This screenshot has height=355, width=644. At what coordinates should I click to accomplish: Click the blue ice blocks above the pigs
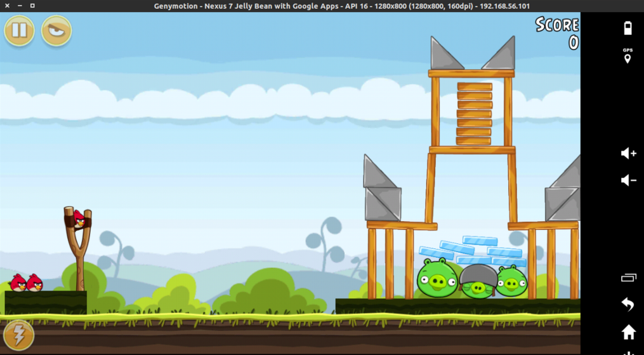(x=473, y=250)
